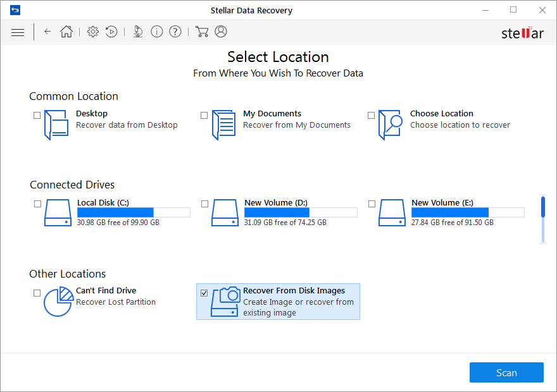Uncheck Recover From Disk Images checkbox

point(204,293)
